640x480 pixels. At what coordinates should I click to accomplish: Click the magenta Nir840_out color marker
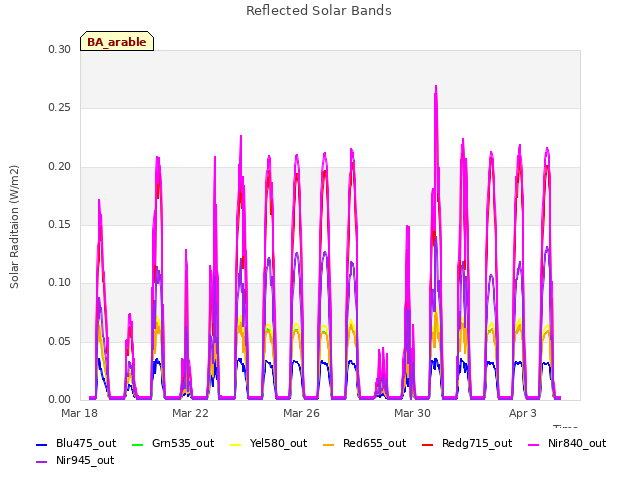[533, 444]
